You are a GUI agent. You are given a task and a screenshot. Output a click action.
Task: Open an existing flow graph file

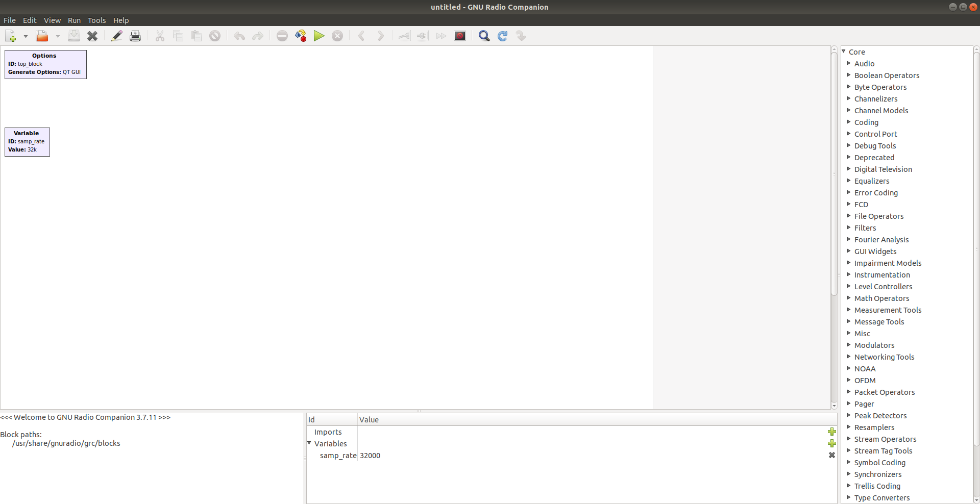tap(42, 36)
